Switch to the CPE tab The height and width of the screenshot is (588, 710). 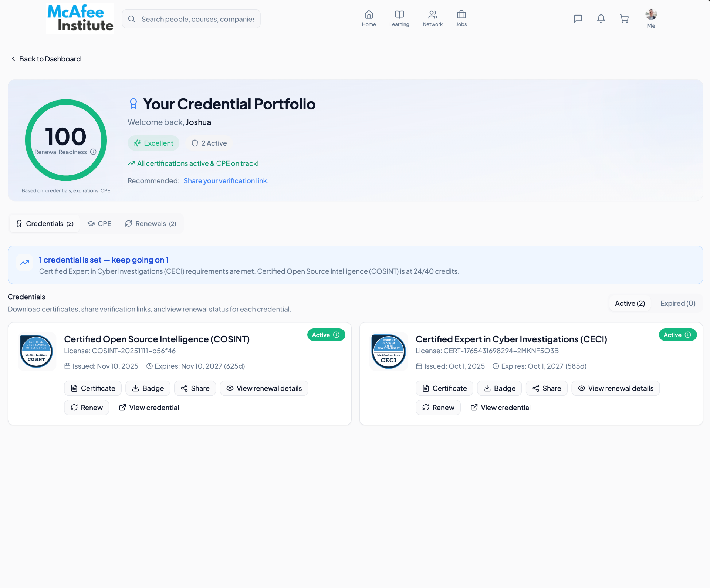[x=99, y=224]
